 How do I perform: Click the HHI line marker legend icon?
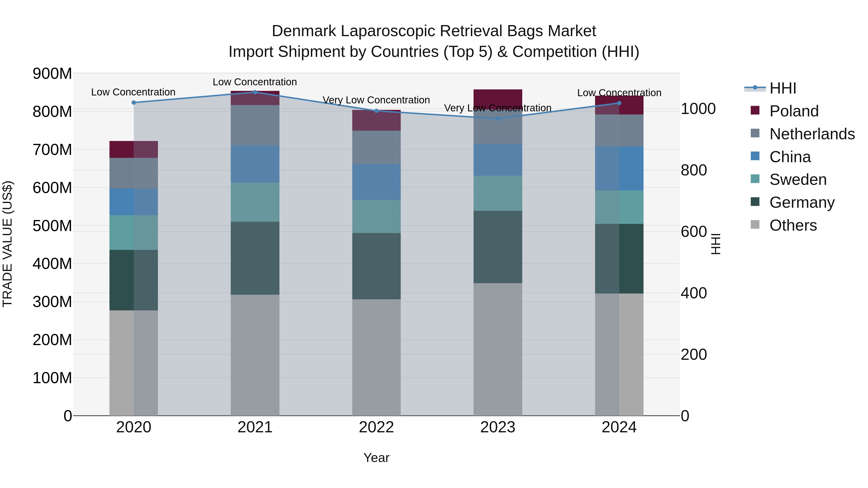point(755,88)
